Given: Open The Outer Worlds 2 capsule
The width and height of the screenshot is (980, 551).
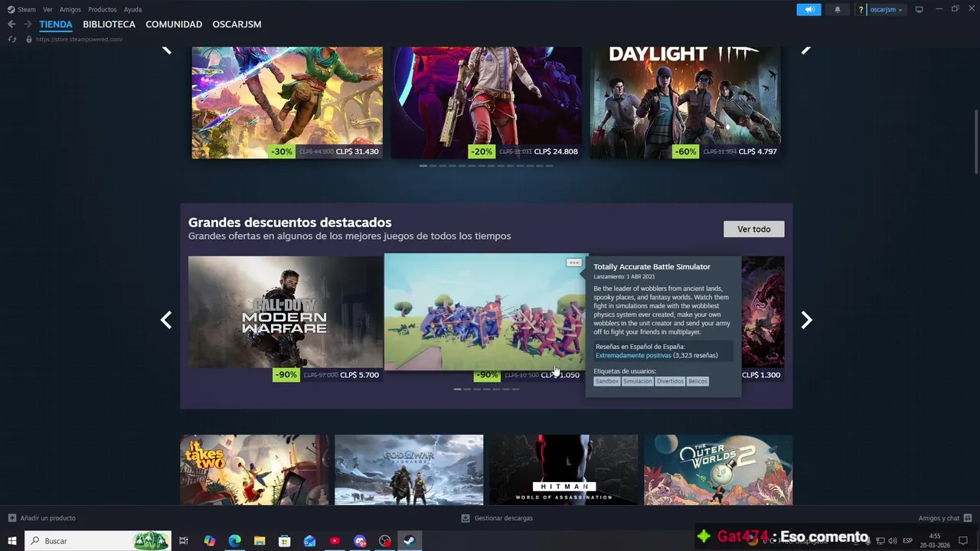Looking at the screenshot, I should 718,469.
